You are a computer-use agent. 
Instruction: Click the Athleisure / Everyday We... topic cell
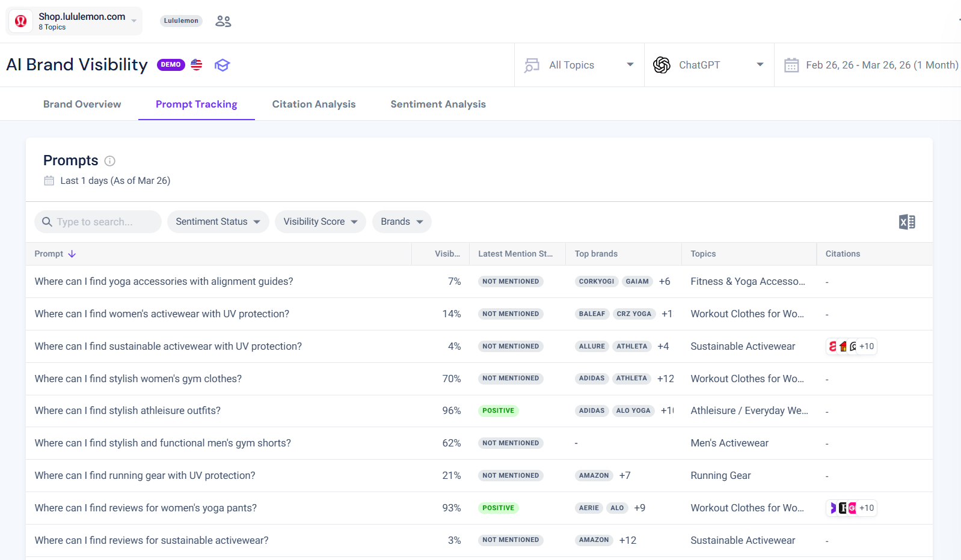749,411
